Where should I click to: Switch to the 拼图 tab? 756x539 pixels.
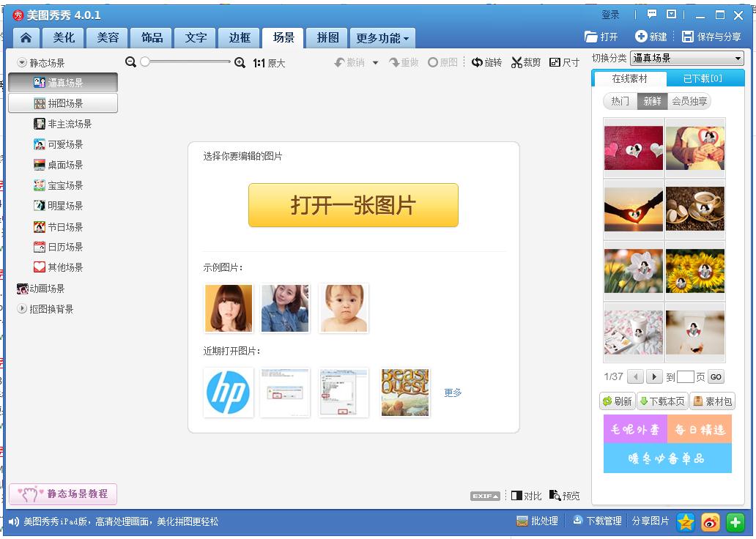[x=328, y=37]
